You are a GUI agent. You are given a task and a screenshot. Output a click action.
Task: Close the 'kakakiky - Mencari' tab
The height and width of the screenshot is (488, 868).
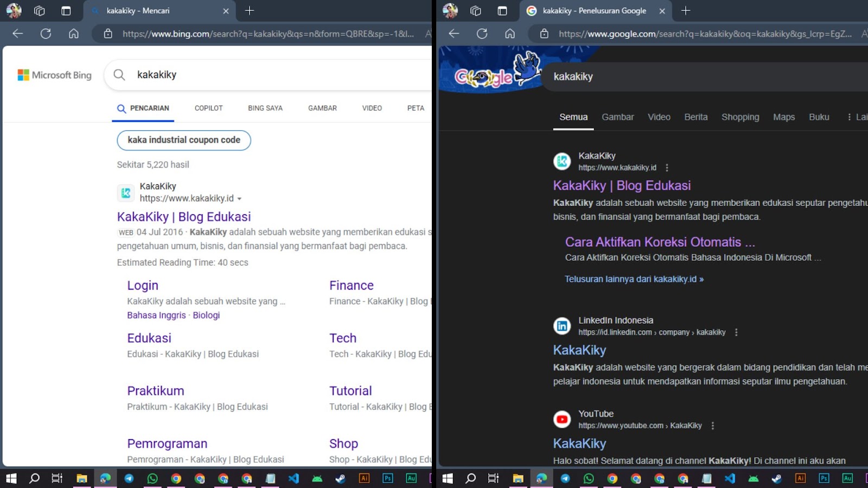pyautogui.click(x=226, y=11)
